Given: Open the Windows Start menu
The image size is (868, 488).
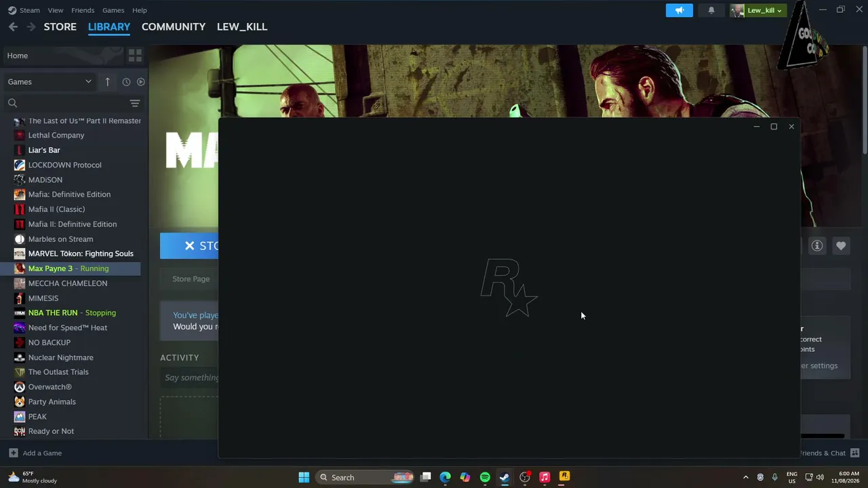Looking at the screenshot, I should click(304, 477).
